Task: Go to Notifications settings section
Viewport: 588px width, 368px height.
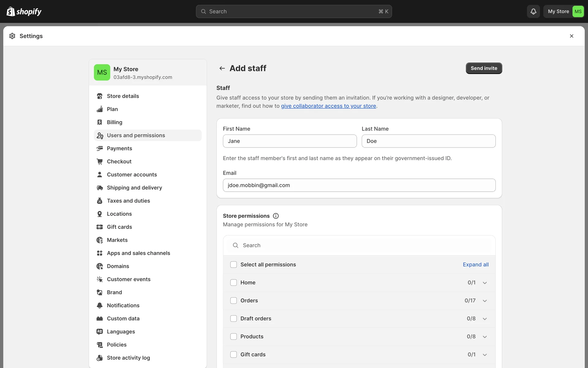Action: (123, 305)
